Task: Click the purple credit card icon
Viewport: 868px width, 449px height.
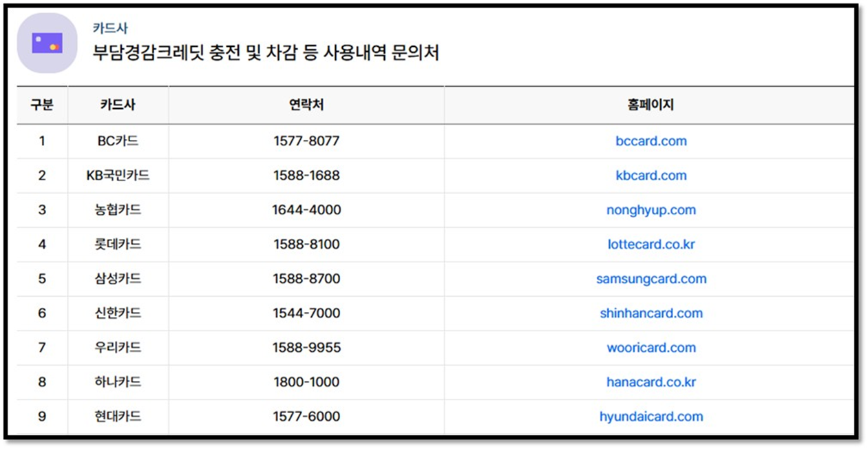Action: click(x=47, y=43)
